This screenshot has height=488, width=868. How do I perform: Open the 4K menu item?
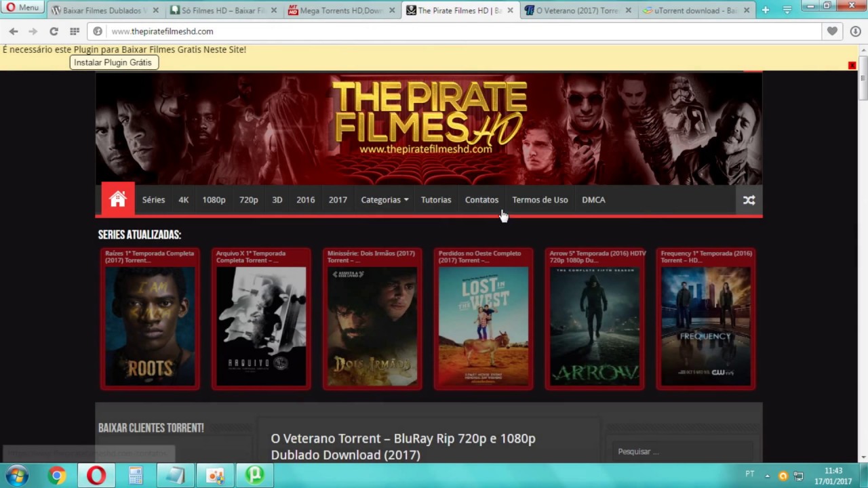point(184,200)
